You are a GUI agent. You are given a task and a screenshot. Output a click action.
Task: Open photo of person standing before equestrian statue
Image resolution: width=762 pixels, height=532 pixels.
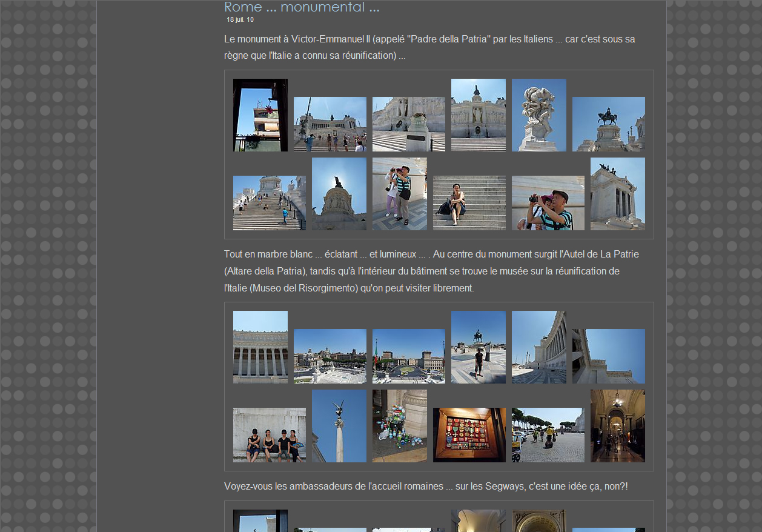(x=479, y=347)
